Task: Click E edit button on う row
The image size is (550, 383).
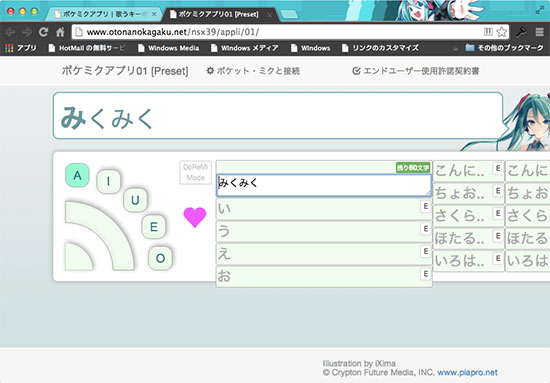Action: [x=425, y=229]
